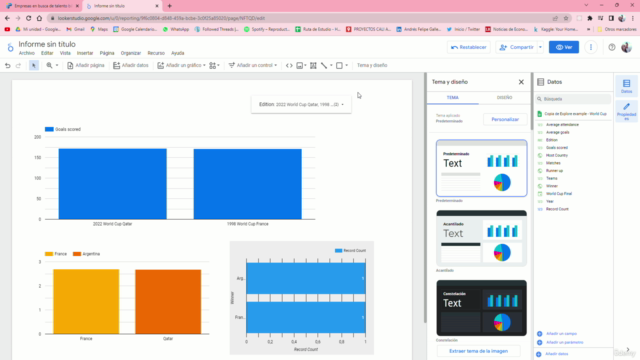Image resolution: width=640 pixels, height=360 pixels.
Task: Click the blue Ver button
Action: coord(564,47)
